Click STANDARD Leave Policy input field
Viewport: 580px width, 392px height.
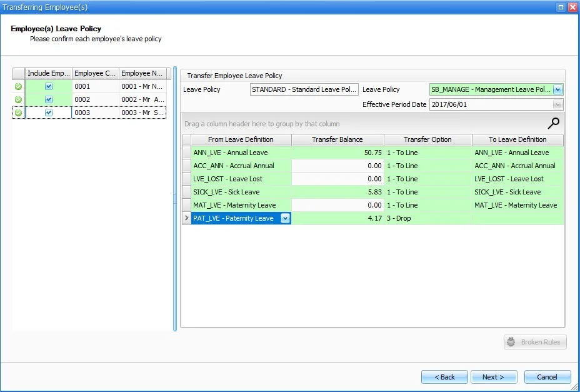tap(304, 89)
